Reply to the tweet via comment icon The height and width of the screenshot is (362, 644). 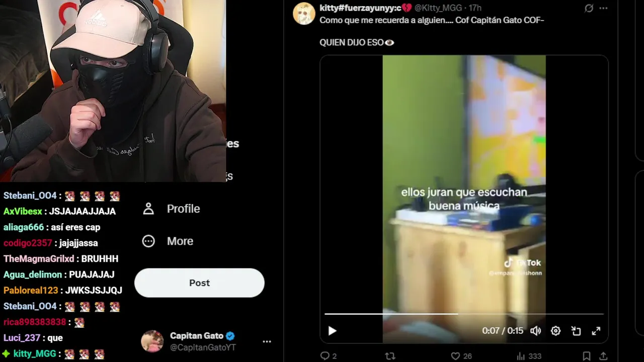click(325, 356)
